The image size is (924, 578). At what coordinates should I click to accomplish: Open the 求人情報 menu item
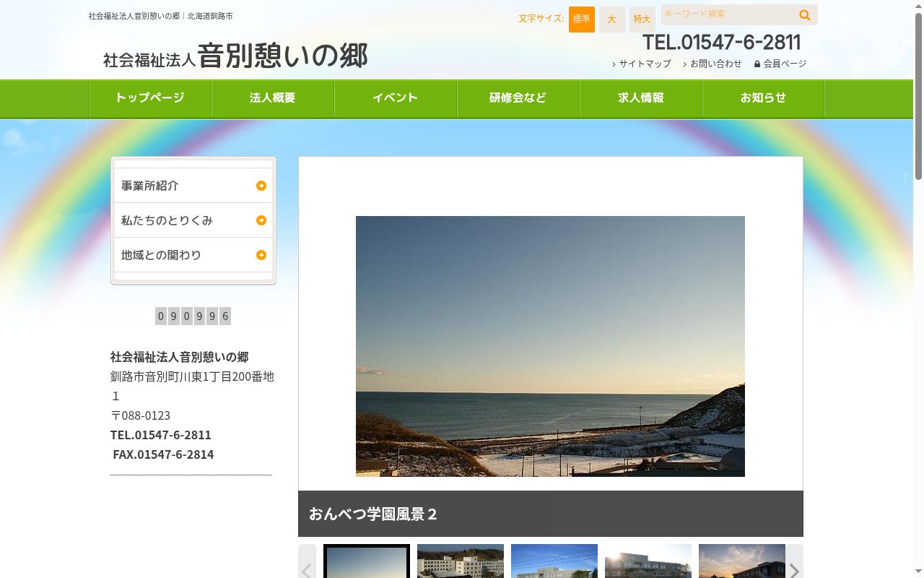[x=641, y=98]
